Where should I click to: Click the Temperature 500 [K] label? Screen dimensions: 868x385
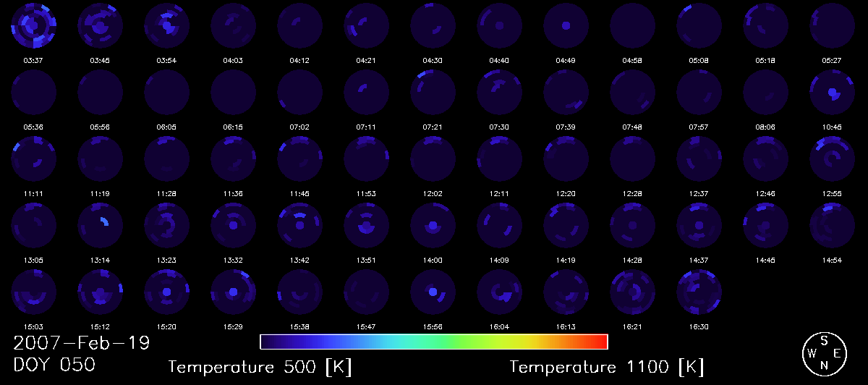point(260,367)
